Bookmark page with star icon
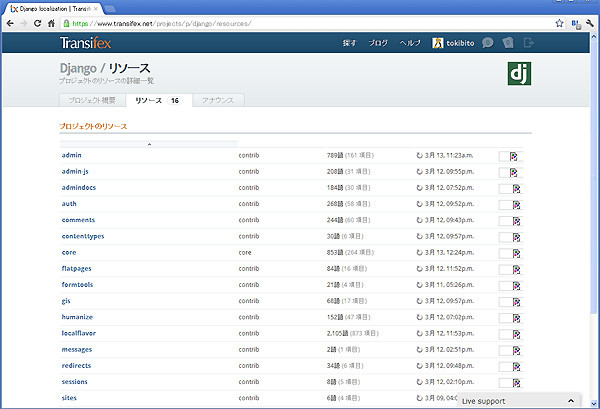This screenshot has width=600, height=409. 559,23
